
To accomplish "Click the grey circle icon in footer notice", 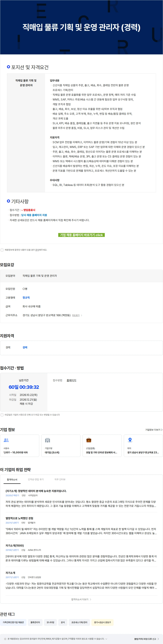I will click(x=5, y=639).
